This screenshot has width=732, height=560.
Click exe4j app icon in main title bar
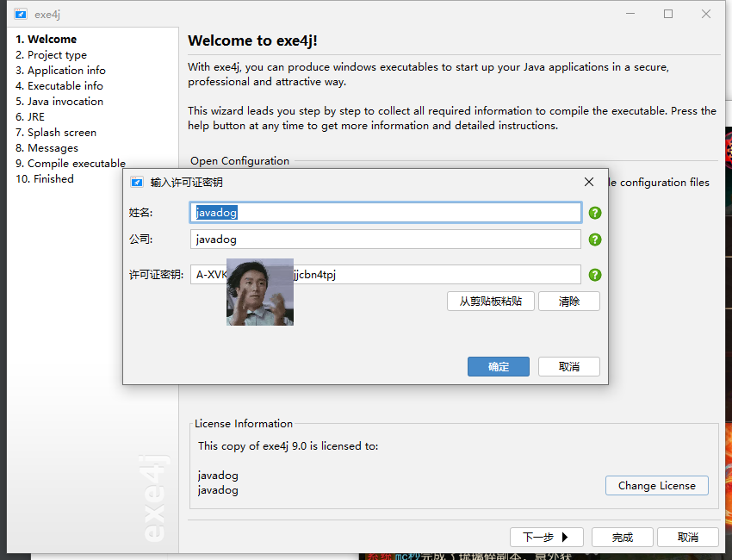coord(21,14)
